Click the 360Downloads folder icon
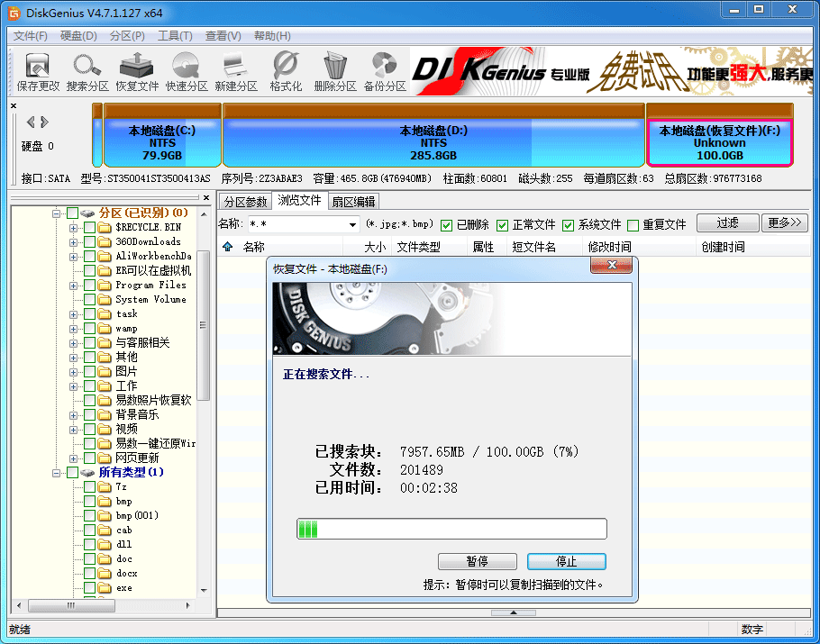The height and width of the screenshot is (644, 820). tap(105, 242)
